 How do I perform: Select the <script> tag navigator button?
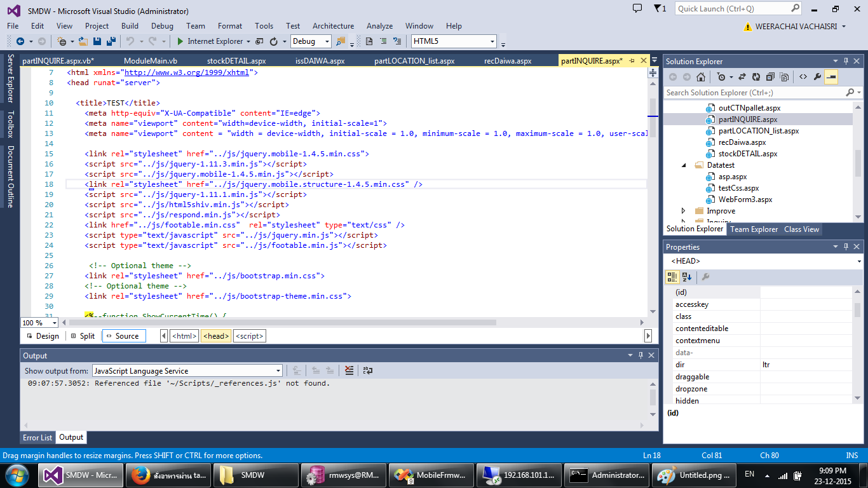click(x=249, y=336)
